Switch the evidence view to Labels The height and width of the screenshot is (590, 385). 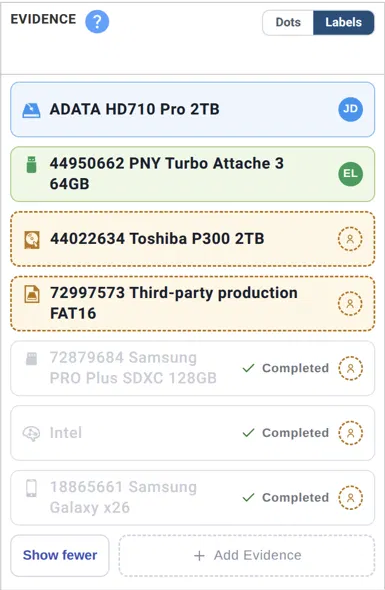pyautogui.click(x=343, y=22)
